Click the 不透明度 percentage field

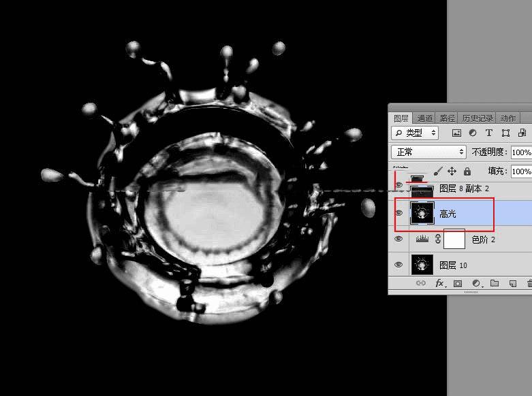pos(522,152)
